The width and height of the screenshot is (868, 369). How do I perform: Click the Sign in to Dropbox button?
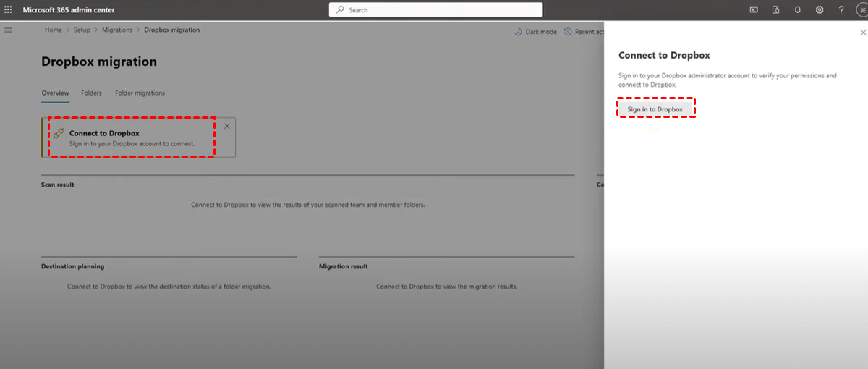tap(655, 109)
